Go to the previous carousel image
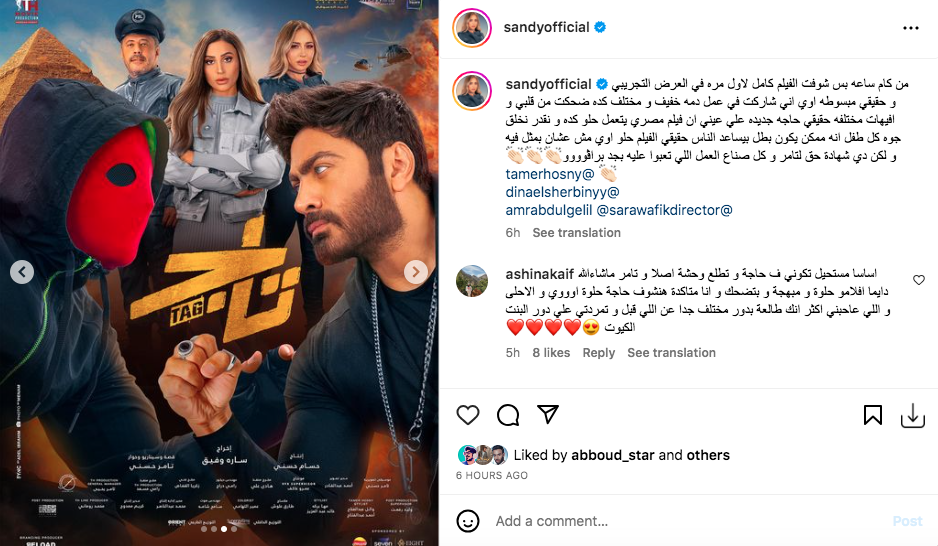The image size is (938, 546). click(22, 272)
